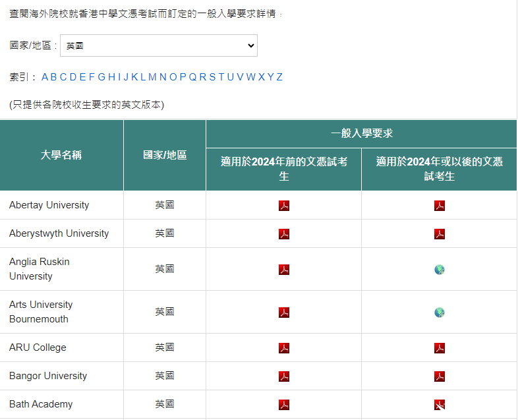Jump to index letter Y

point(271,77)
